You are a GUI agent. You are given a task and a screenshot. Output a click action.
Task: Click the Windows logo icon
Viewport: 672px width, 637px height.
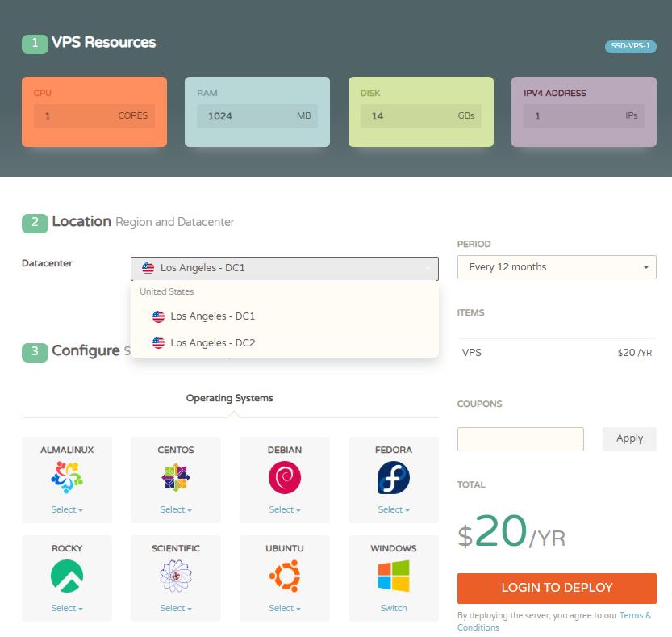(393, 577)
